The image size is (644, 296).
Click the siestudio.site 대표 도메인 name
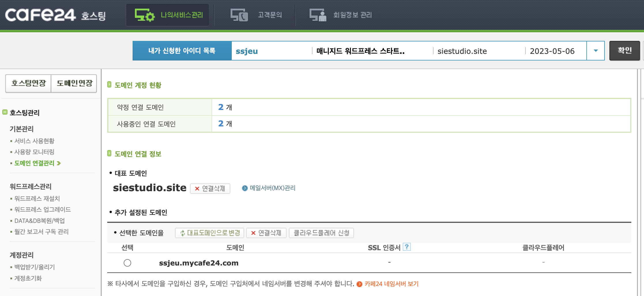150,188
